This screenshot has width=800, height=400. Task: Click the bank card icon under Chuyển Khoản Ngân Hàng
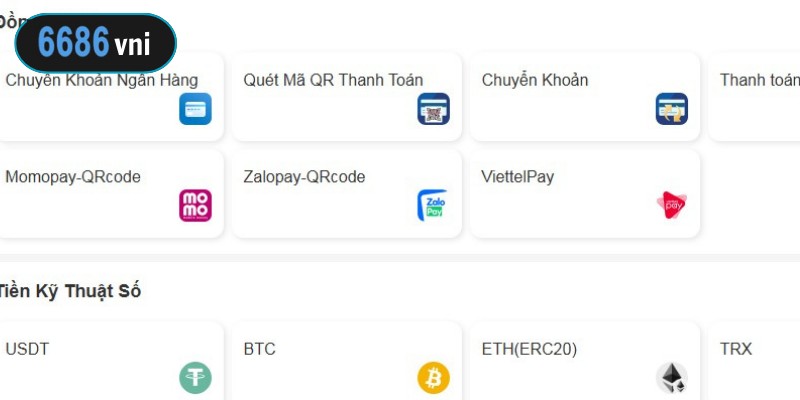pyautogui.click(x=195, y=109)
